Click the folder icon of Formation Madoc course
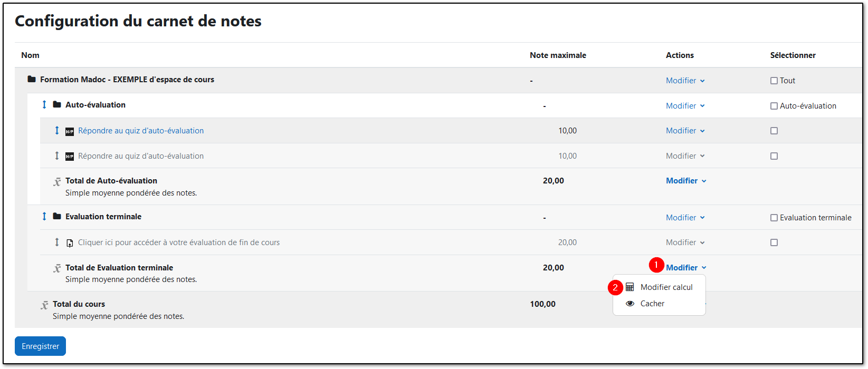The height and width of the screenshot is (369, 868). [x=32, y=80]
